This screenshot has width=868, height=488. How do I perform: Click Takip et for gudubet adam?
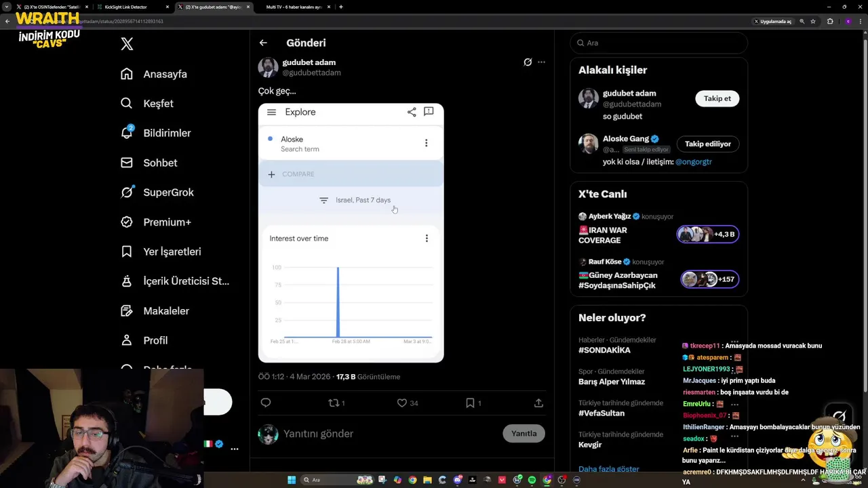pyautogui.click(x=717, y=98)
